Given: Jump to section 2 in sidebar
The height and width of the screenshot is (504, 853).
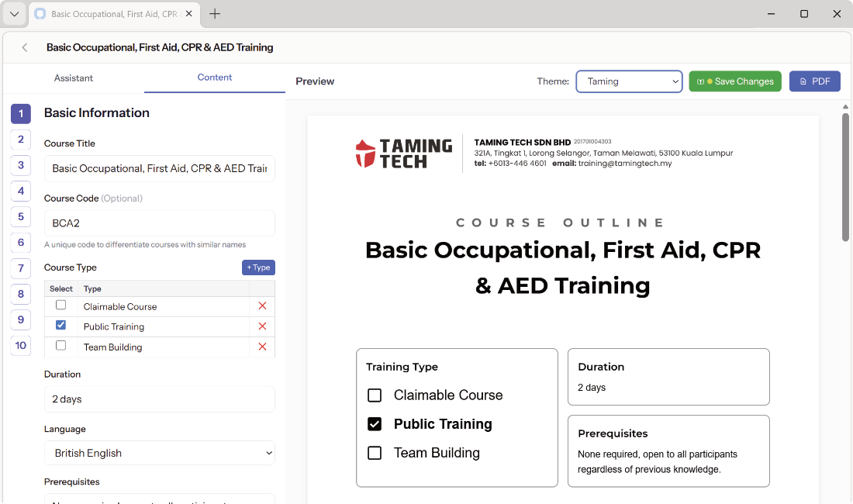Looking at the screenshot, I should [x=21, y=140].
